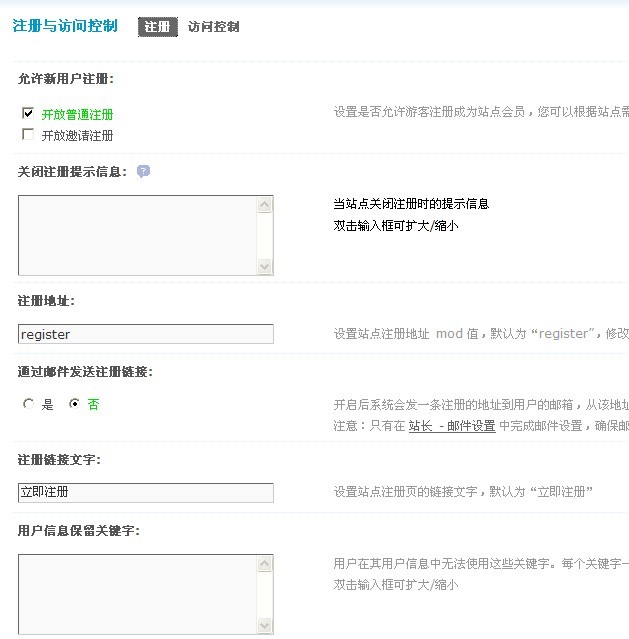
Task: Click the 注册链接文字 field containing 立即注册
Action: (145, 492)
